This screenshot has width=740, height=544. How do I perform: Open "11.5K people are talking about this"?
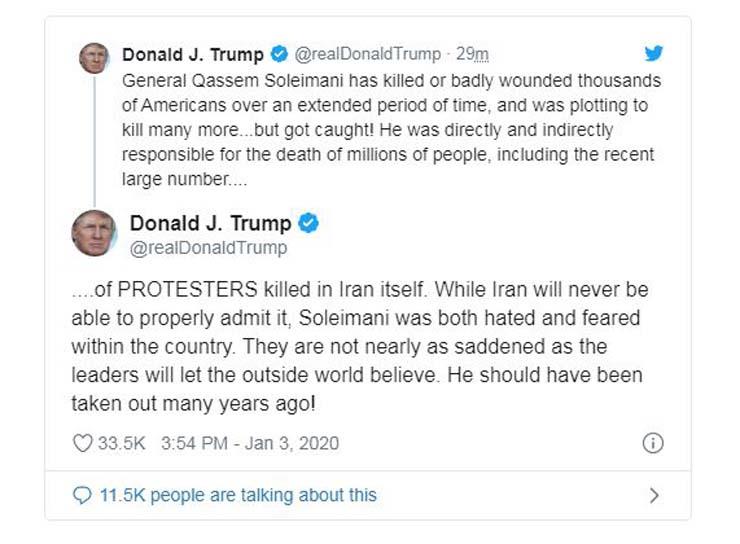click(x=237, y=495)
